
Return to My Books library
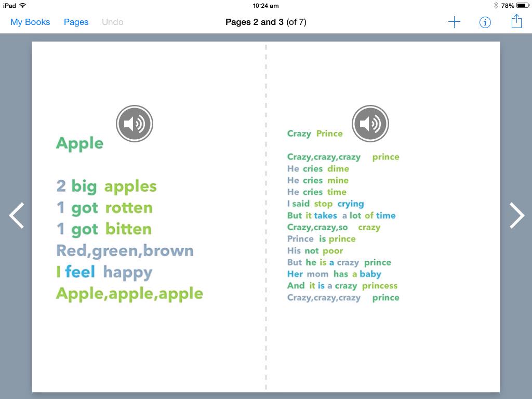coord(30,22)
